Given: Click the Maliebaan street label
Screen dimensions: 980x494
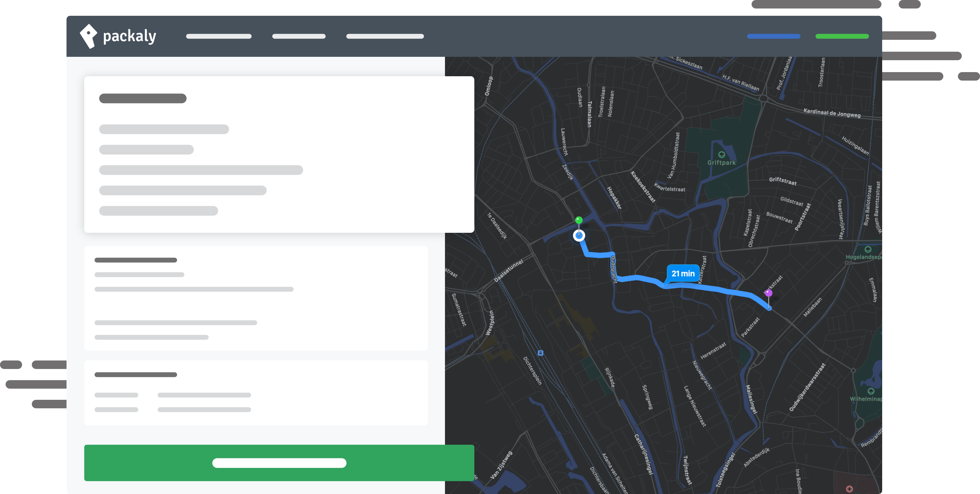Looking at the screenshot, I should (812, 307).
